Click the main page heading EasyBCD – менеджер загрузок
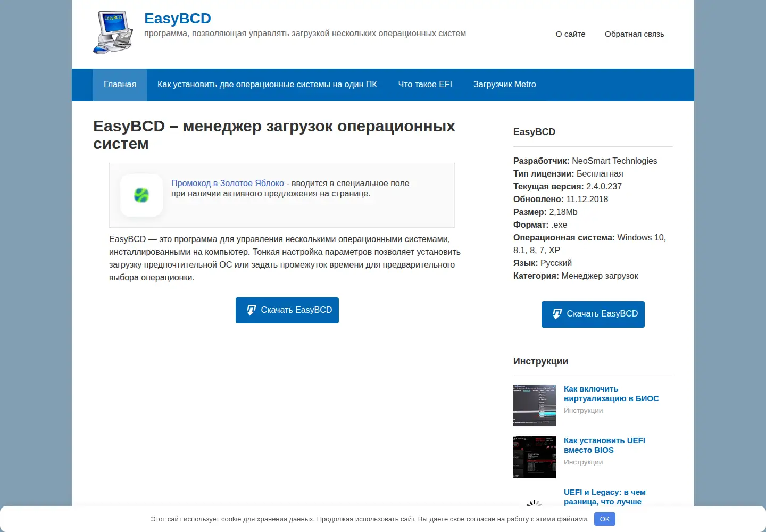Viewport: 766px width, 532px height. coord(274,135)
